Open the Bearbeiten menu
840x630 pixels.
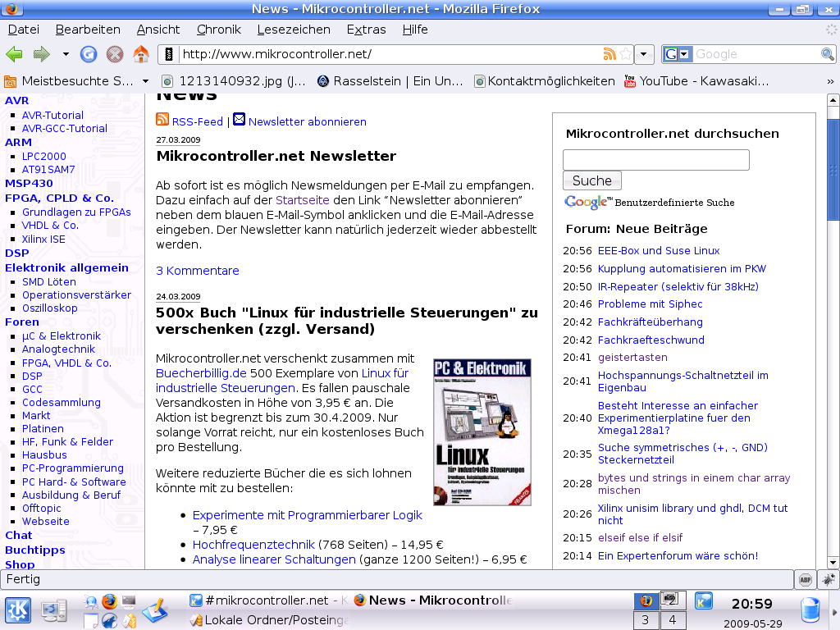(x=88, y=30)
